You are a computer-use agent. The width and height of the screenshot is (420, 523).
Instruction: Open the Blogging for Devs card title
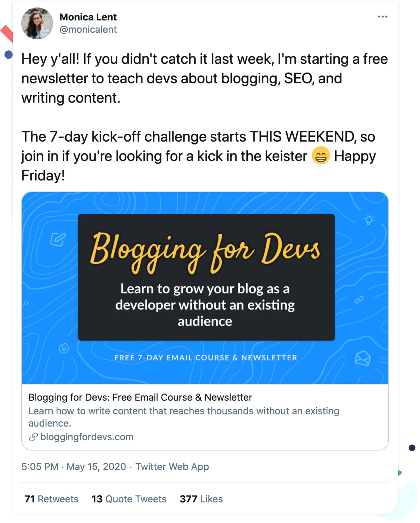(140, 397)
